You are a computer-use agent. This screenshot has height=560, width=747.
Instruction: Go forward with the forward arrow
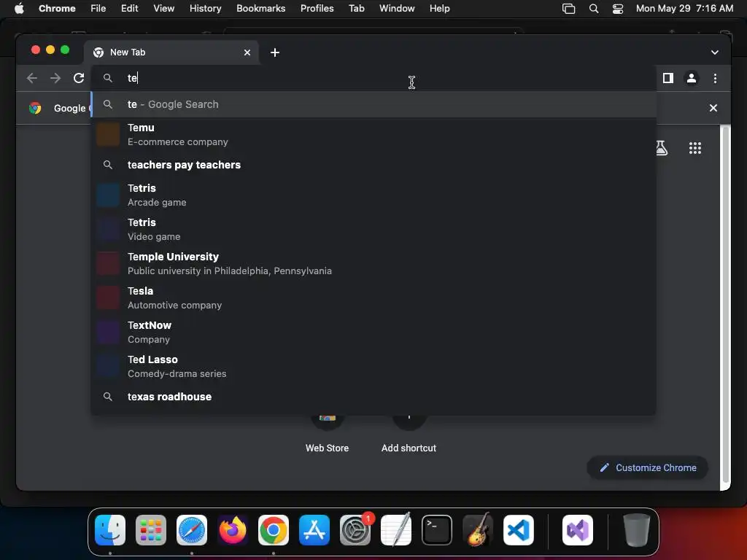pyautogui.click(x=55, y=78)
